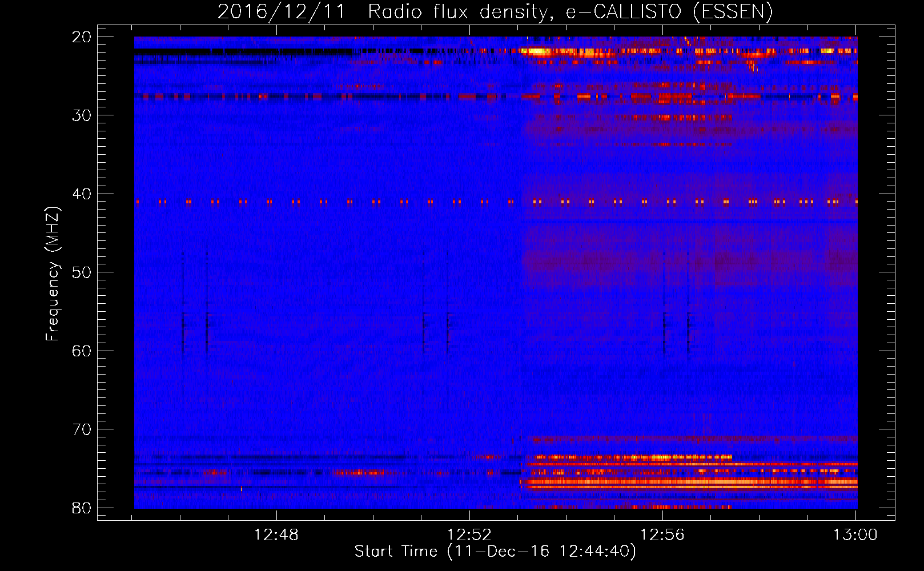Image resolution: width=924 pixels, height=571 pixels.
Task: Click the 60 frequency tick label
Action: click(82, 351)
